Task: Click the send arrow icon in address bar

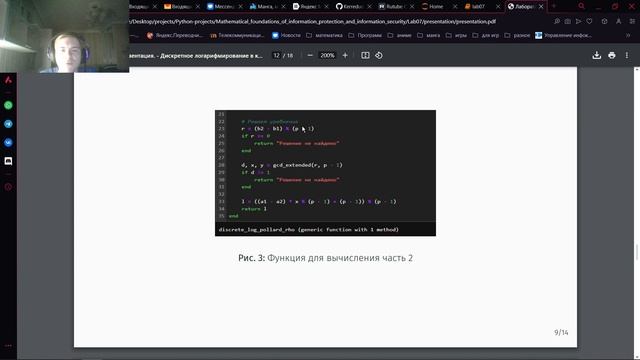Action: (578, 21)
